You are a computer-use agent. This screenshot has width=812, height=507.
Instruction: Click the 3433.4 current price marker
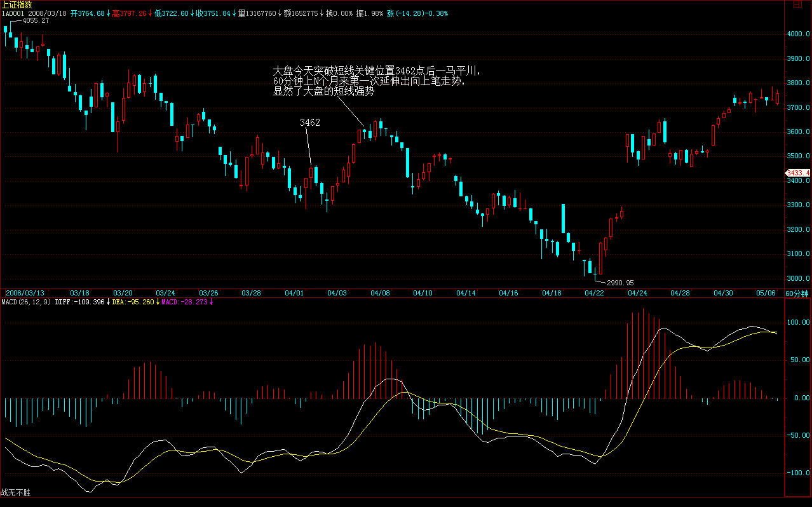click(797, 173)
